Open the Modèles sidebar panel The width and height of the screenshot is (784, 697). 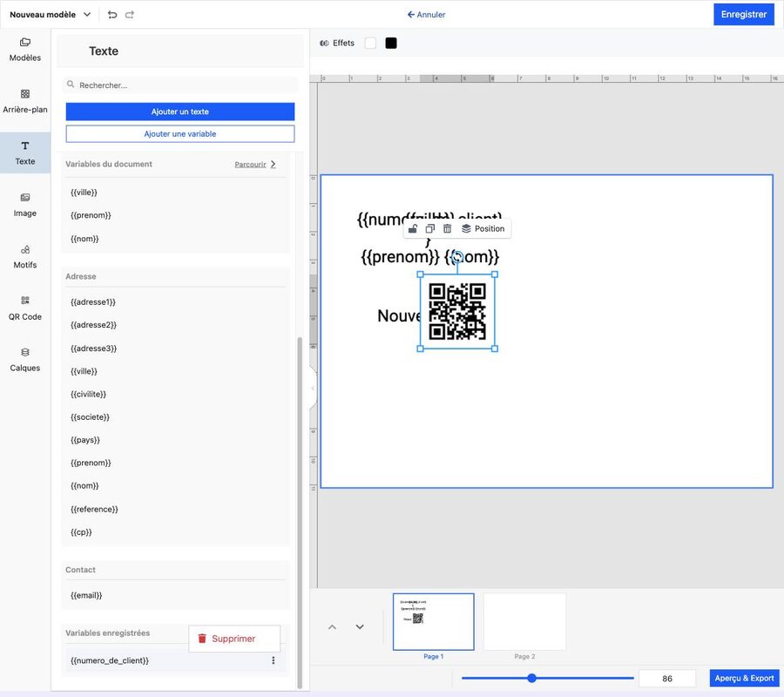[x=25, y=50]
